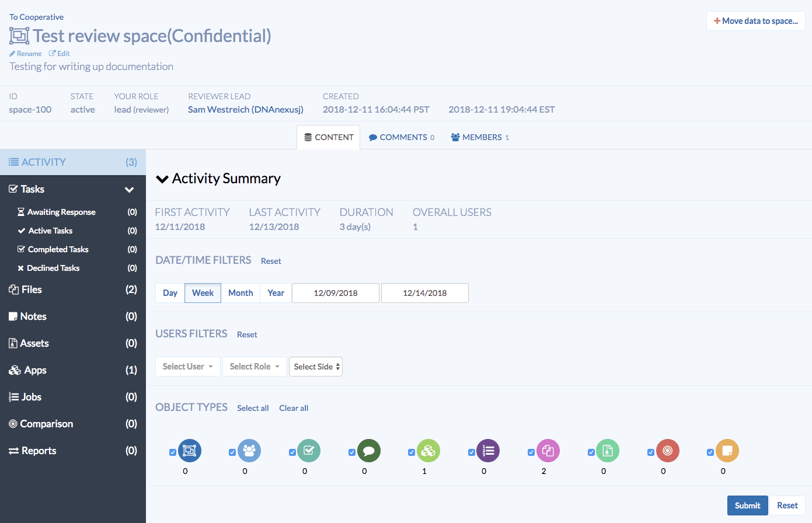
Task: Open the Assets section in the sidebar
Action: pos(33,343)
